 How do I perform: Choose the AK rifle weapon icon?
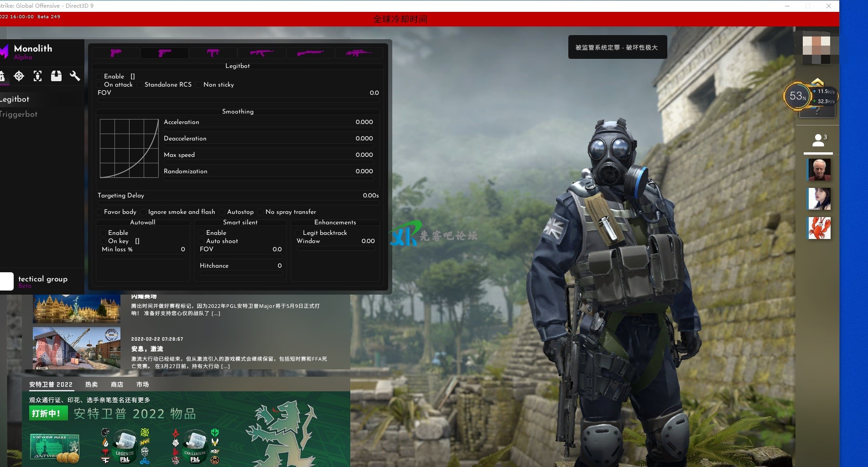click(262, 53)
